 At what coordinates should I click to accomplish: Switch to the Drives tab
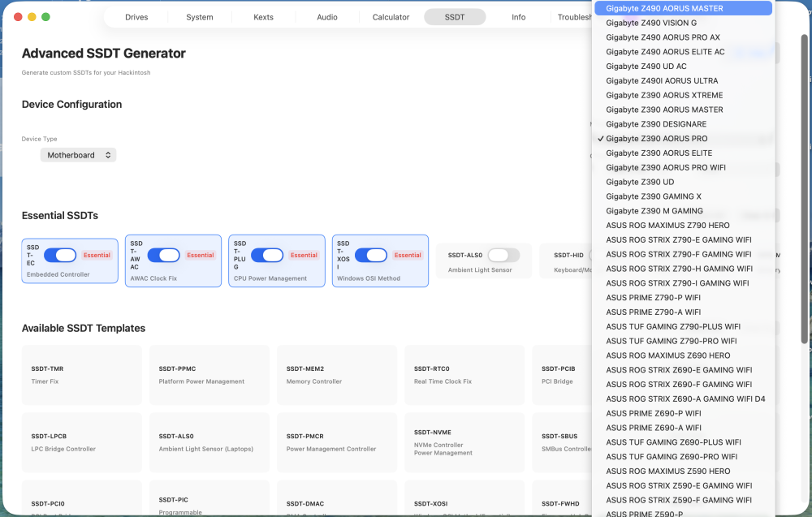136,17
